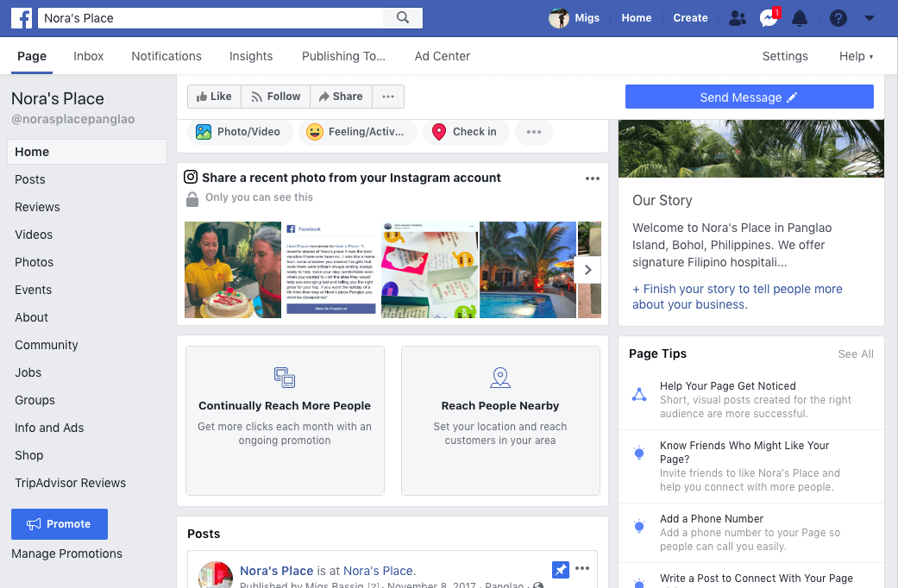Screen dimensions: 898x588
Task: Click the Reach People Nearby location icon
Action: click(500, 378)
